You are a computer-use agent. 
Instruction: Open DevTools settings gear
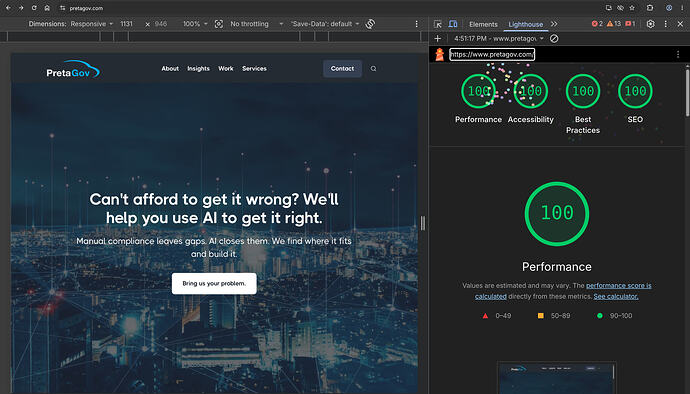click(650, 24)
